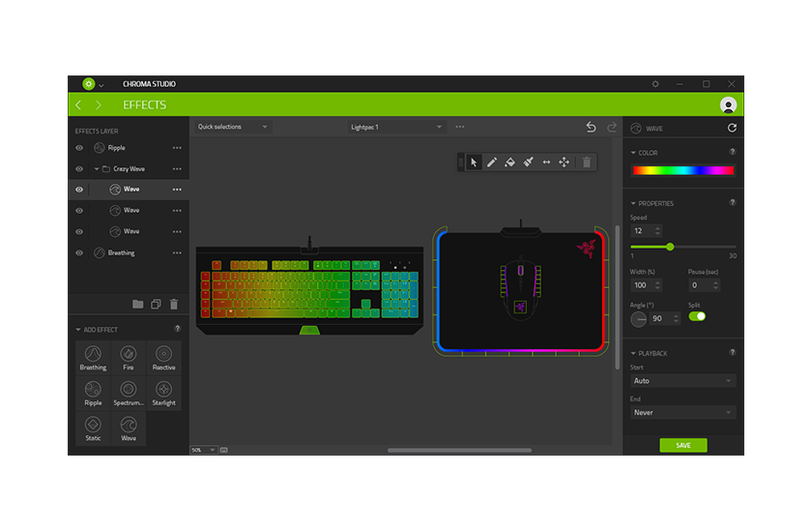Click the Razer Synapse logo icon
Viewport: 812px width, 532px height.
89,84
